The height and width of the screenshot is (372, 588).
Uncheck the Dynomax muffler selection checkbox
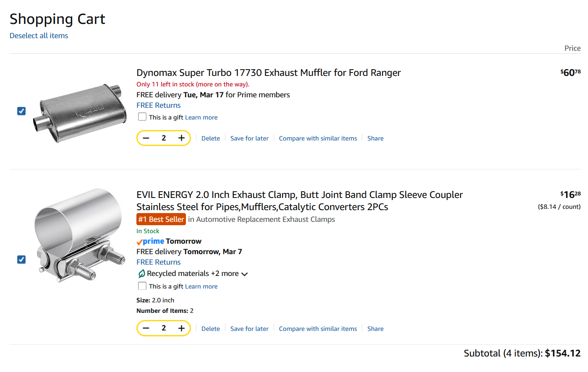[21, 111]
